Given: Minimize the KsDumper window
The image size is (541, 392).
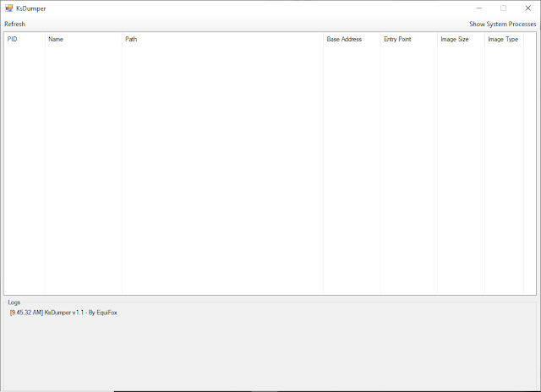Looking at the screenshot, I should pos(479,8).
